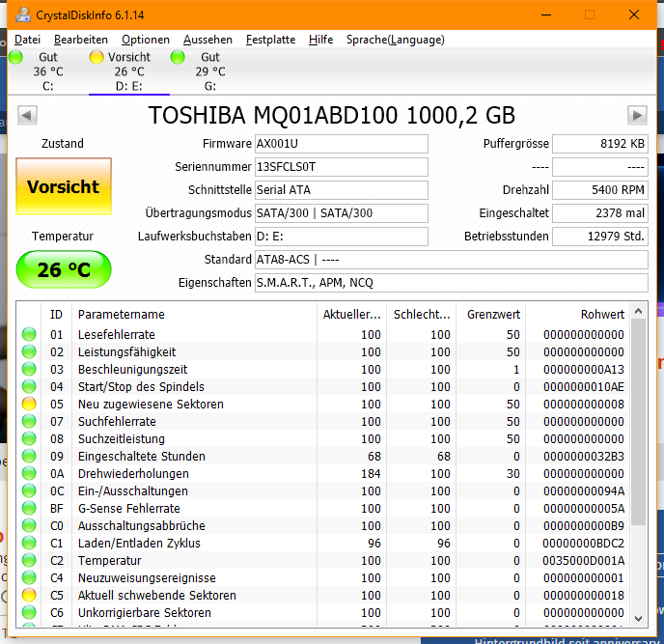This screenshot has width=664, height=644.
Task: Select raw value 000000000008 of attribute 05
Action: tap(584, 404)
